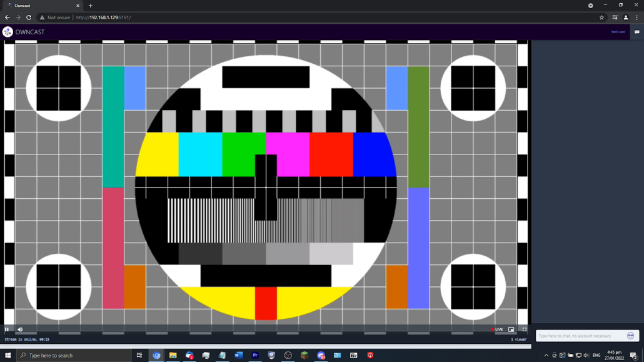Viewport: 644px width, 362px height.
Task: Mute the video player volume
Action: coord(20,329)
